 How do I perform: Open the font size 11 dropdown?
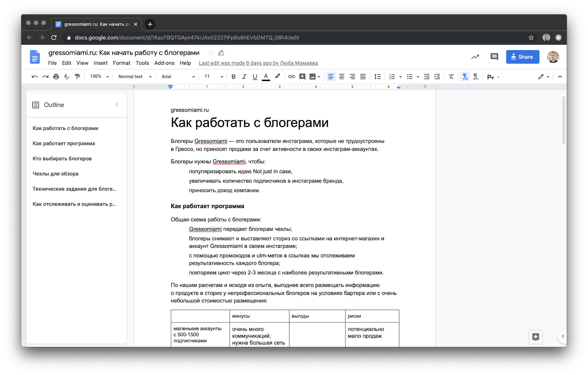coord(214,77)
